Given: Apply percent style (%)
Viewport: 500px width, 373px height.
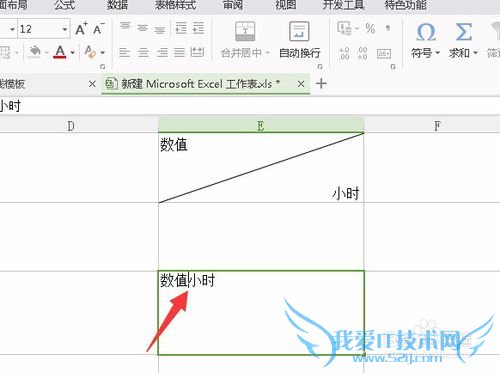Looking at the screenshot, I should [x=370, y=28].
